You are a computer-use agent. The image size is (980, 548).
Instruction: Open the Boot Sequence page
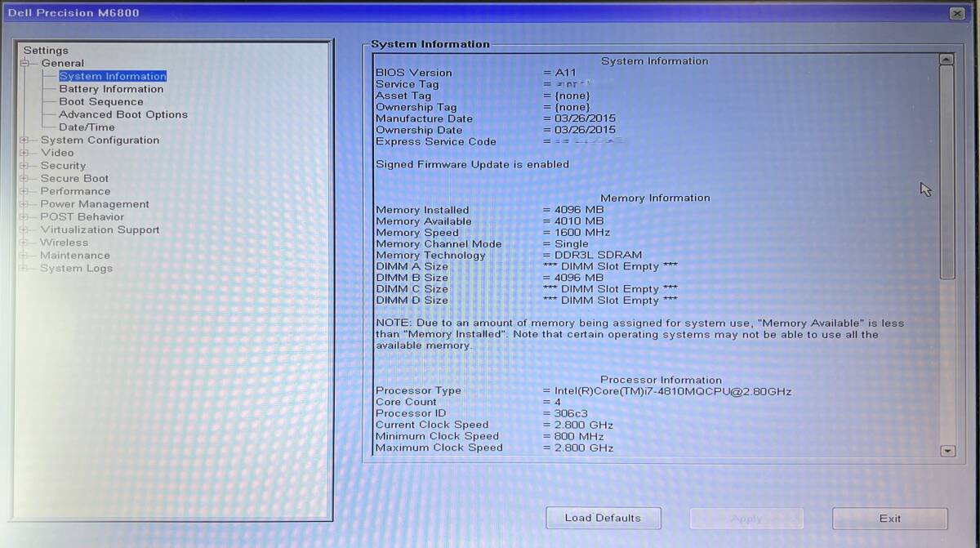click(x=101, y=102)
